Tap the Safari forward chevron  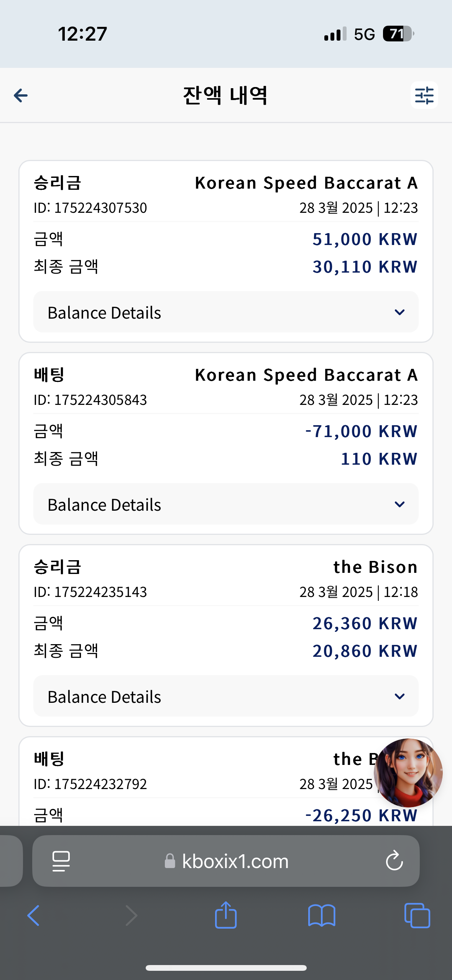[x=131, y=916]
